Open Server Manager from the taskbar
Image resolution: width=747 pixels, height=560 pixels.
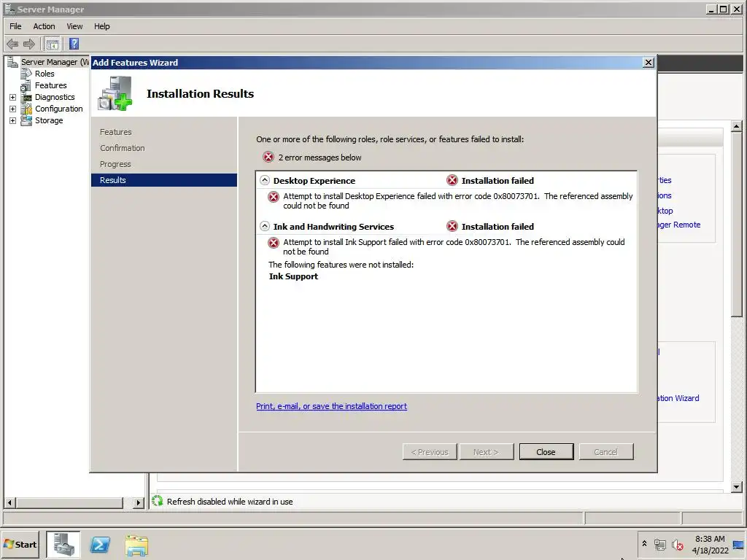click(63, 544)
